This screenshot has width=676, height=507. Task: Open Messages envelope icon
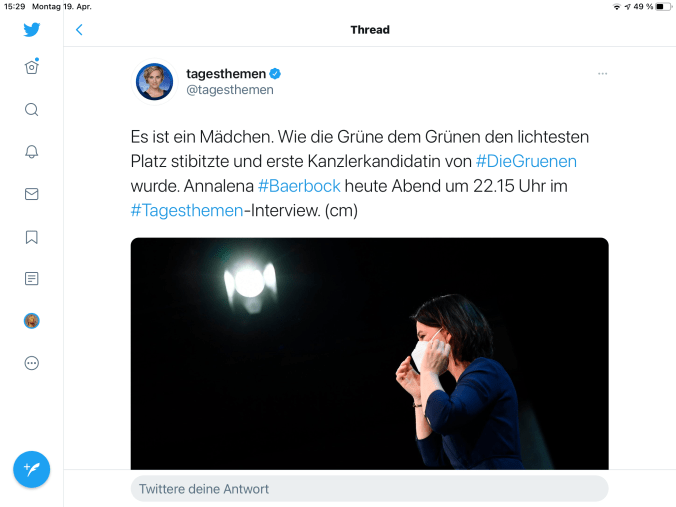tap(32, 194)
